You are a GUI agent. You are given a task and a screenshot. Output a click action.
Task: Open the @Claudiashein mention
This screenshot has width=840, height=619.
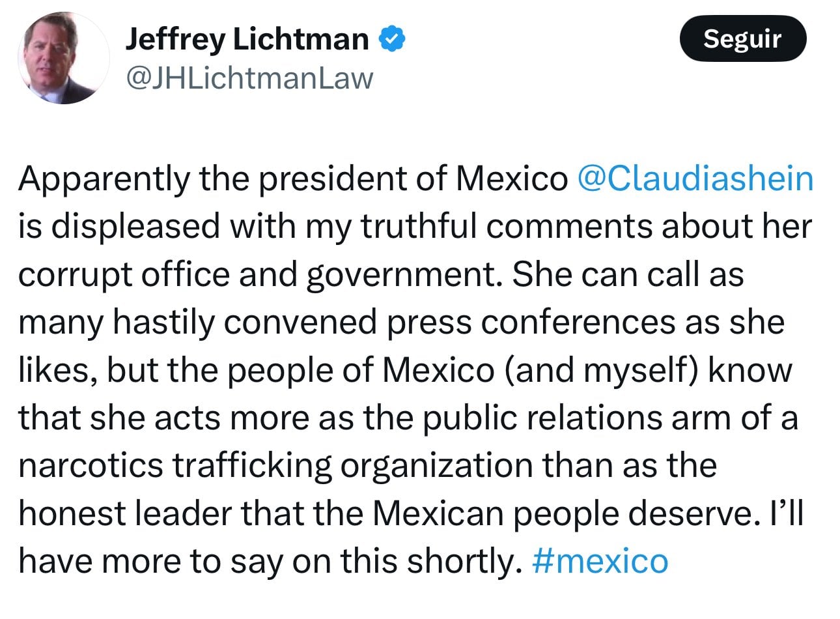click(x=695, y=179)
